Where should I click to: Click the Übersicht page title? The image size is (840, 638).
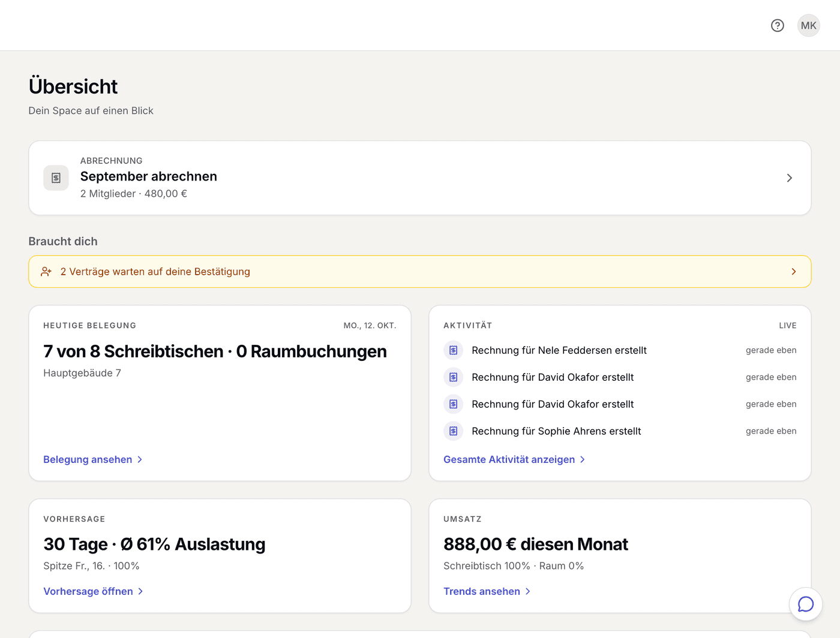point(73,86)
